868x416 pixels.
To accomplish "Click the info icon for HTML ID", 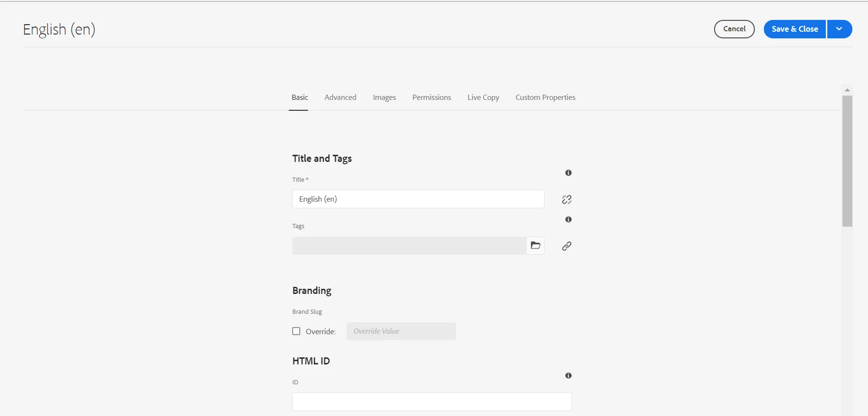I will (x=568, y=376).
